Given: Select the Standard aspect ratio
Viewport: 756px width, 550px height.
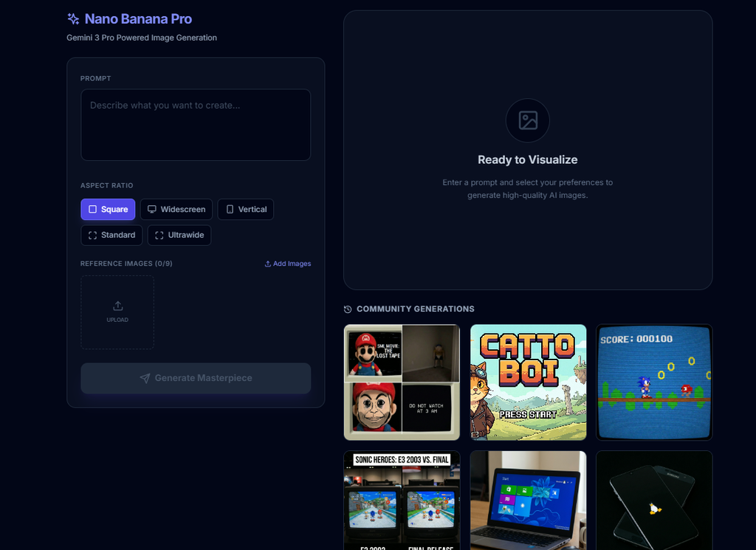Looking at the screenshot, I should pos(111,235).
